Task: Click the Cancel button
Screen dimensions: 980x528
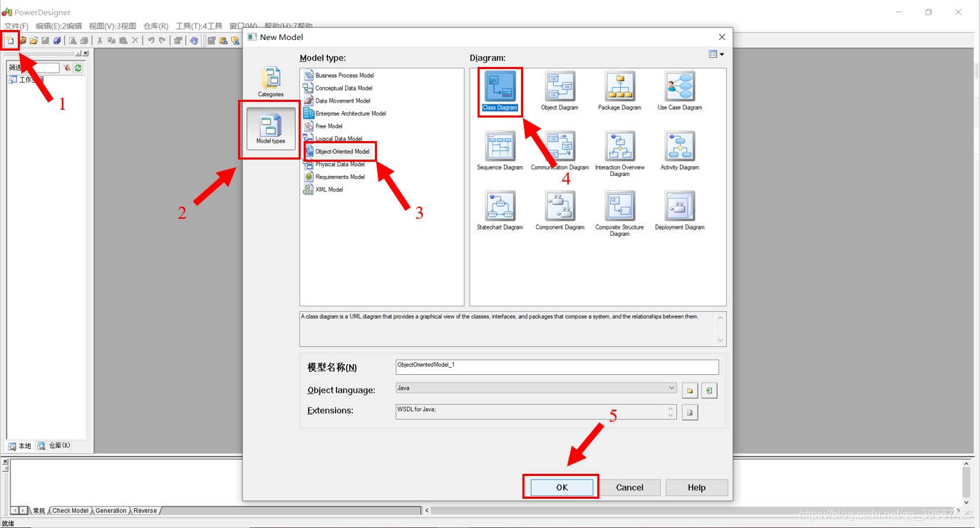Action: (x=629, y=487)
